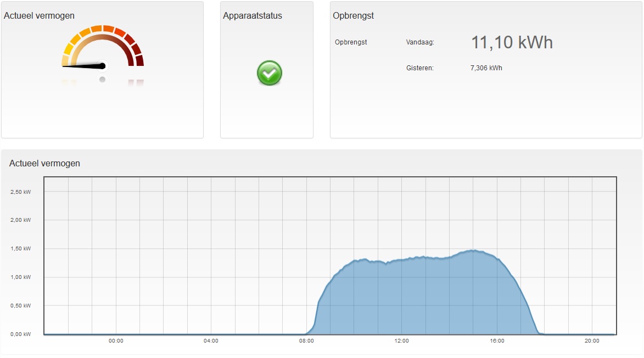Image resolution: width=644 pixels, height=358 pixels.
Task: Click the 2,50 kW axis label
Action: tap(20, 192)
